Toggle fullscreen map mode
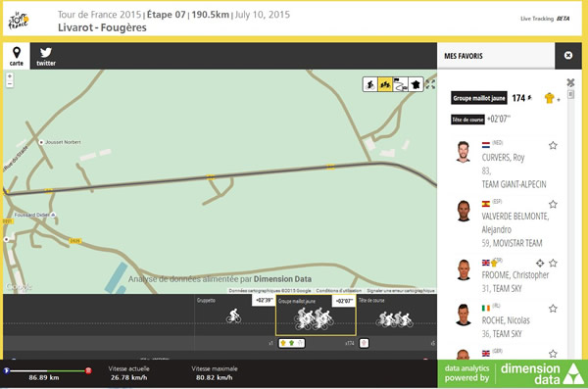Viewport: 588px width, 389px height. coord(430,84)
